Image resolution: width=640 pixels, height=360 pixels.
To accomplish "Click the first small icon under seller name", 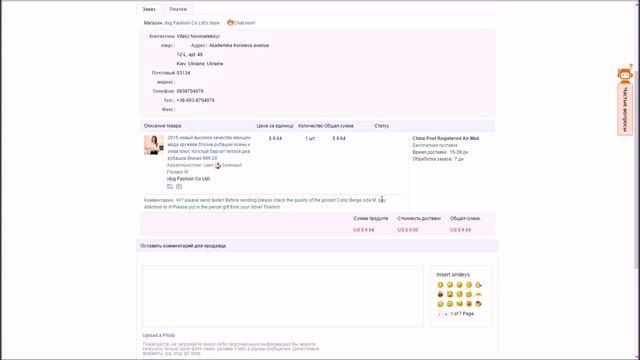I will 170,187.
